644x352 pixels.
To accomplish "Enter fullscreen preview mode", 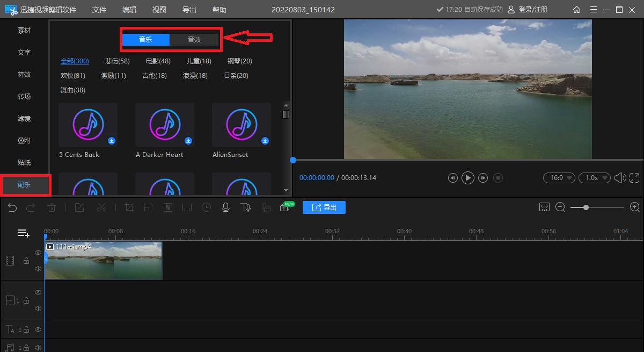I will click(x=634, y=178).
